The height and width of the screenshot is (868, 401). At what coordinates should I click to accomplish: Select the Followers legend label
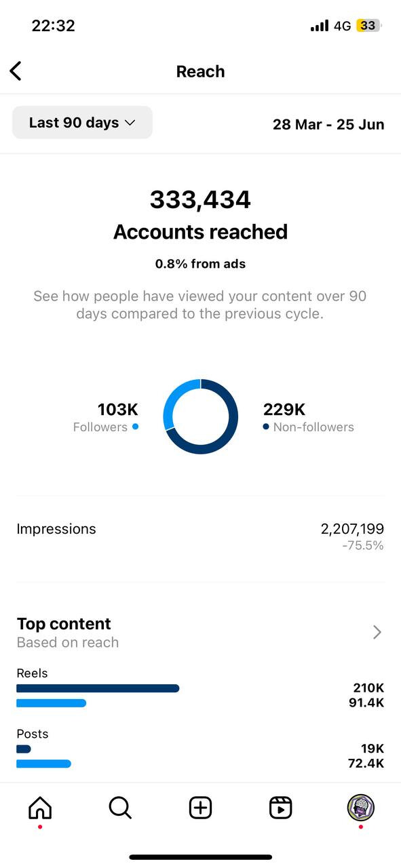[100, 427]
